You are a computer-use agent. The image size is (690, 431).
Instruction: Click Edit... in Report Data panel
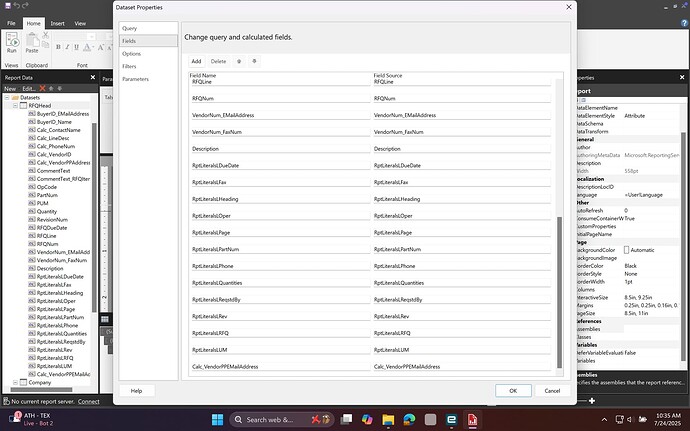point(29,88)
